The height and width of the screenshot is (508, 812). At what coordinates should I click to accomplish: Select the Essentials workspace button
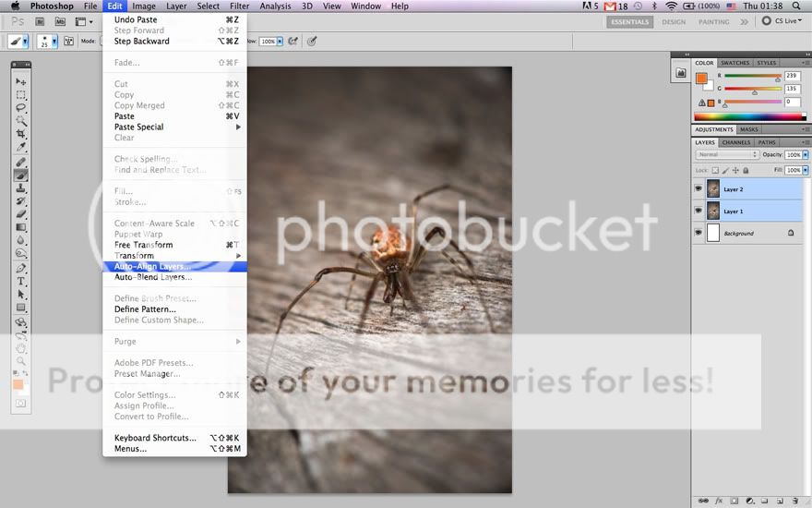pos(629,22)
